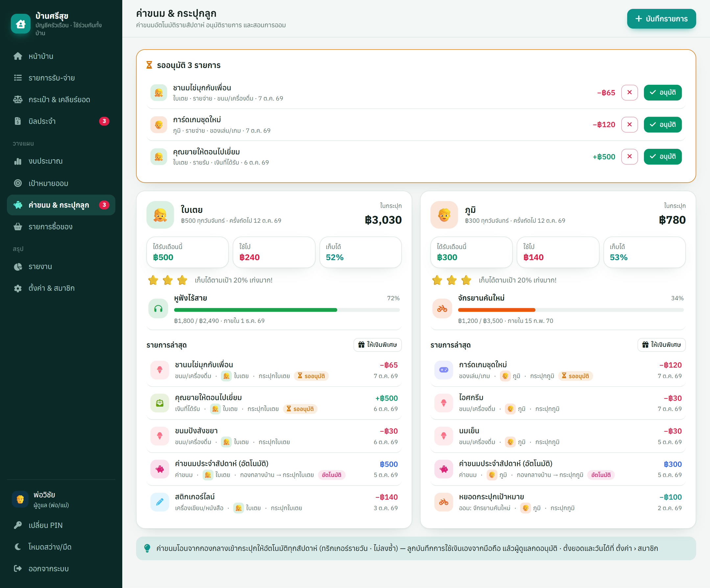Click the หูฟังไร้สาย headphone icon
The height and width of the screenshot is (588, 710).
(158, 308)
